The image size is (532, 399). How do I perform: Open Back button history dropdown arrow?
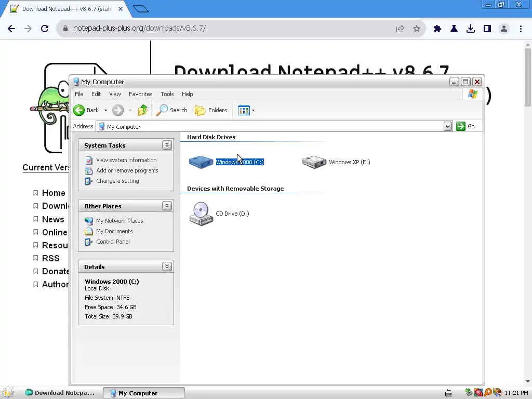pos(105,110)
